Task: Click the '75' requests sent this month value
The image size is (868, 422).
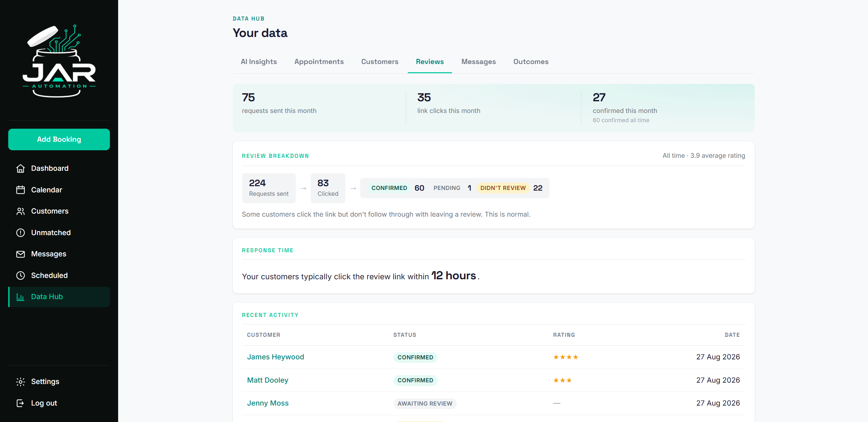Action: pyautogui.click(x=249, y=98)
